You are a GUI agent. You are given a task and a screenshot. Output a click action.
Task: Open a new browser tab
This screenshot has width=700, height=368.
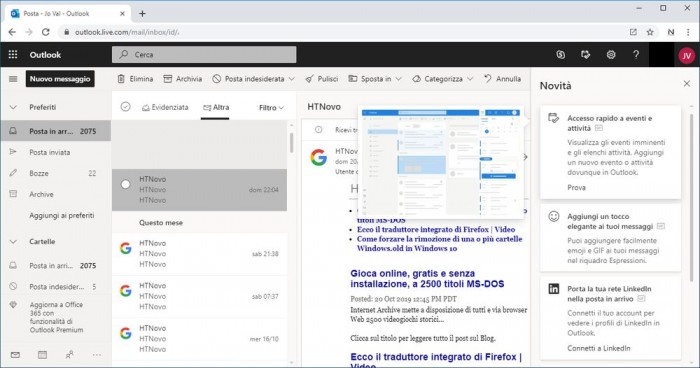(x=142, y=13)
